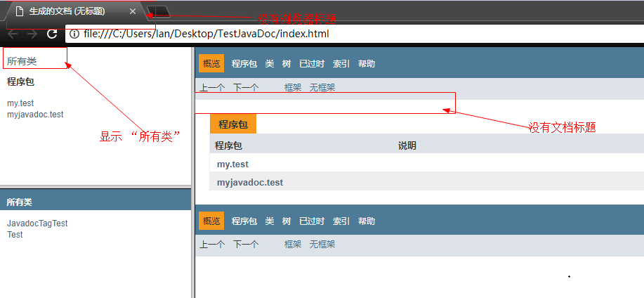Viewport: 644px width, 298px height.
Task: Click 无框架 link below the top navigation
Action: [322, 88]
